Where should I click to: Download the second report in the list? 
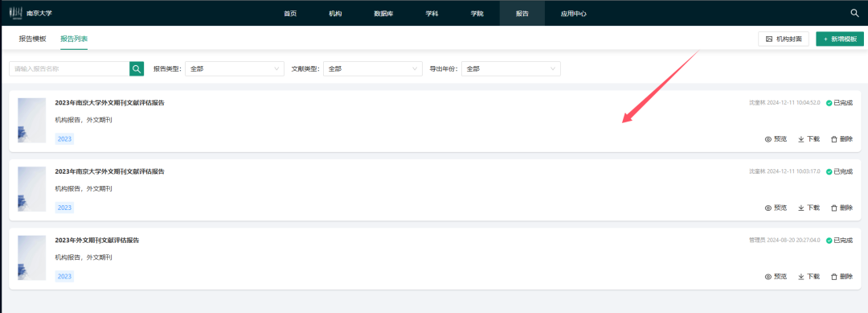809,208
